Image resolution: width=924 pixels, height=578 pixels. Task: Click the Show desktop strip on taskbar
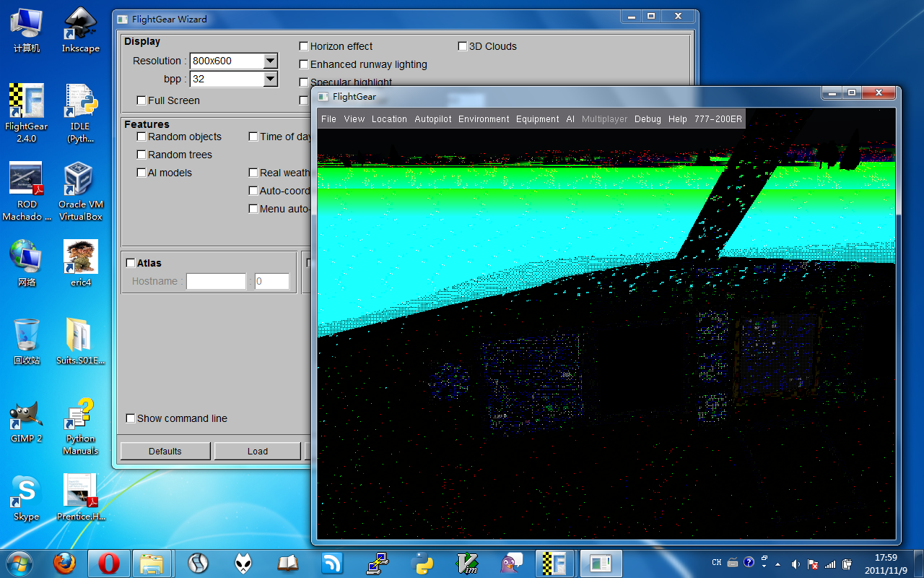pos(918,564)
